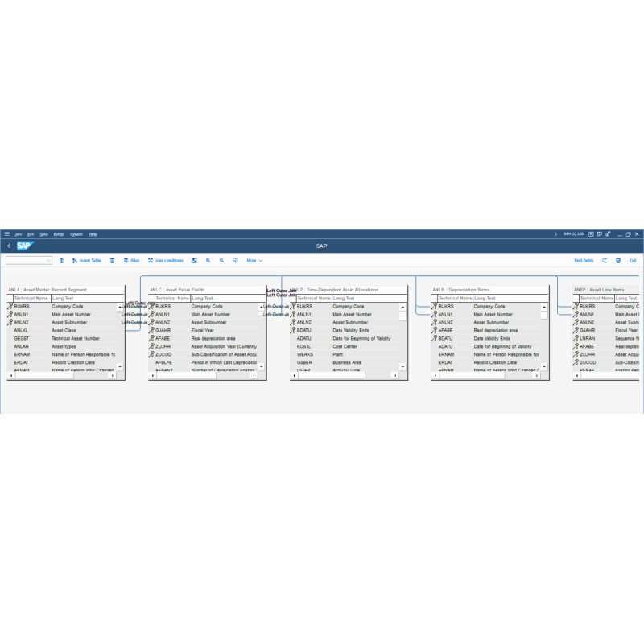Viewport: 644px width, 644px height.
Task: Click the Alias toolbar icon
Action: tap(131, 260)
